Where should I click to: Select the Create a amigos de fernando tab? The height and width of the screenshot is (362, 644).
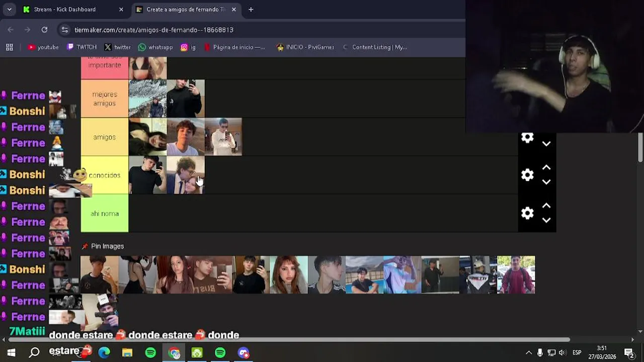click(x=186, y=9)
